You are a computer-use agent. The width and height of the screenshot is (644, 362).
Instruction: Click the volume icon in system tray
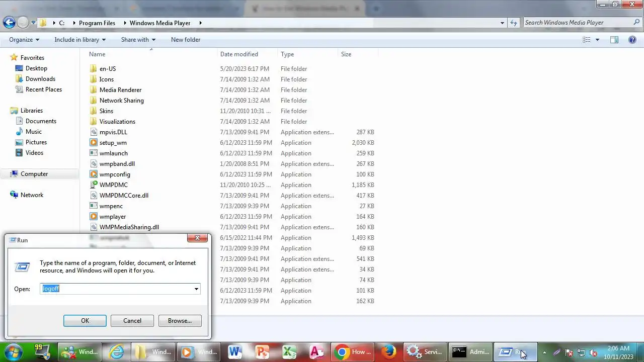(x=593, y=352)
